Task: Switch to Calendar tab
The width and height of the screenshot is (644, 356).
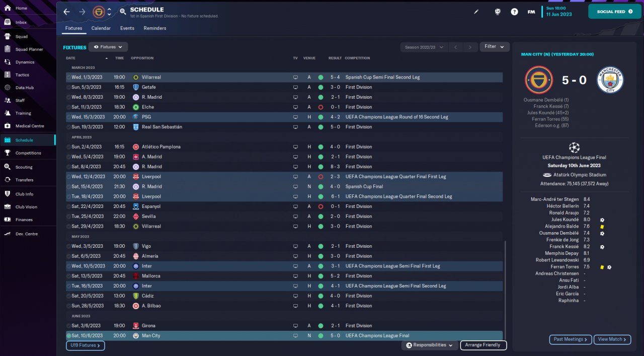Action: [x=101, y=28]
